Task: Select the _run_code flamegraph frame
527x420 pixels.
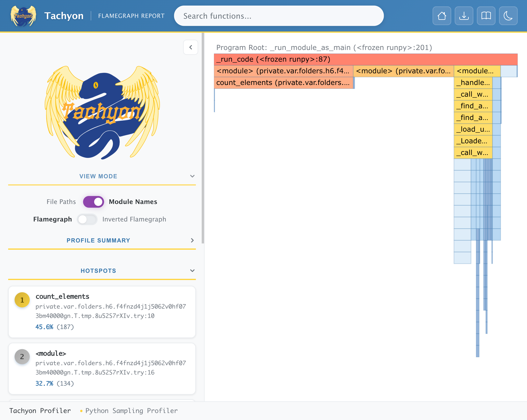Action: [366, 59]
